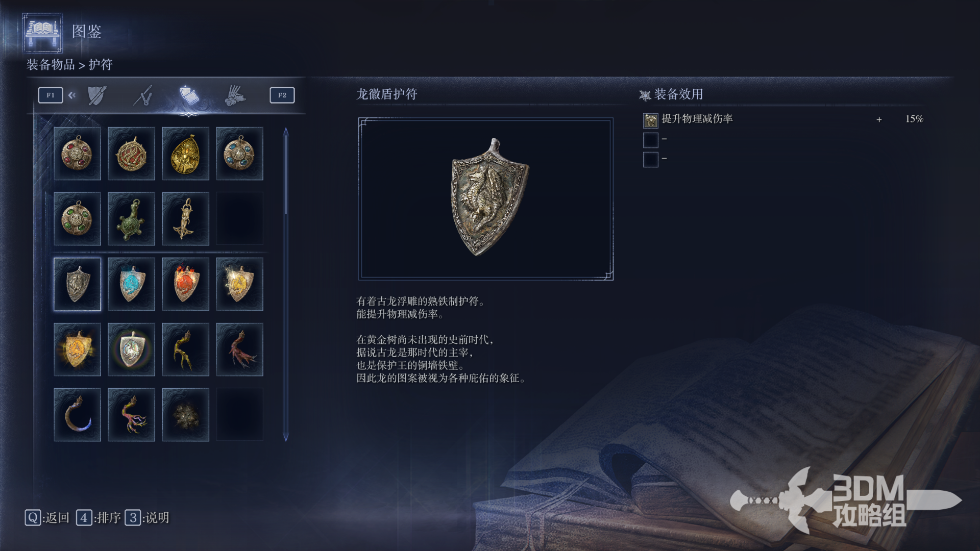This screenshot has height=551, width=980.
Task: Select the green turtle talisman
Action: click(131, 219)
